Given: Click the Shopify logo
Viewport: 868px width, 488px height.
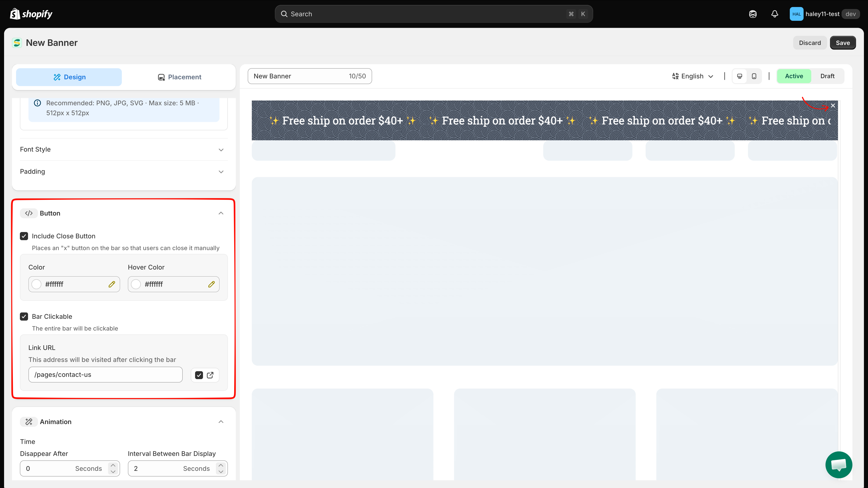Looking at the screenshot, I should pos(31,14).
